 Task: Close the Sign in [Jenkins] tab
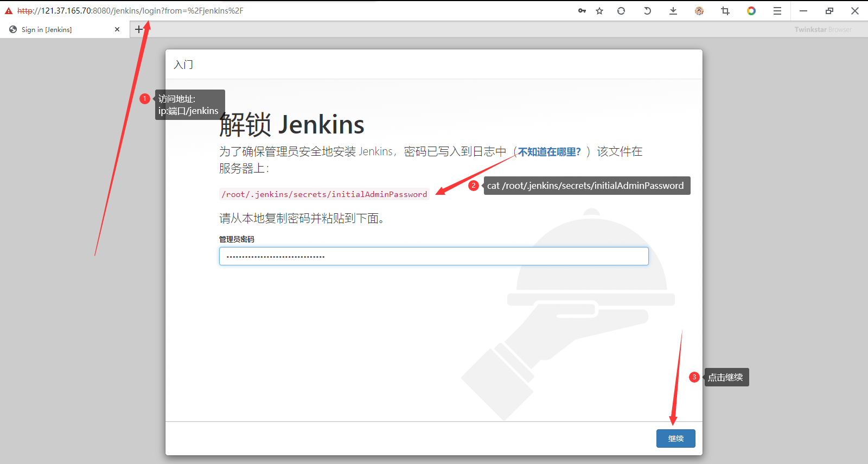coord(117,29)
